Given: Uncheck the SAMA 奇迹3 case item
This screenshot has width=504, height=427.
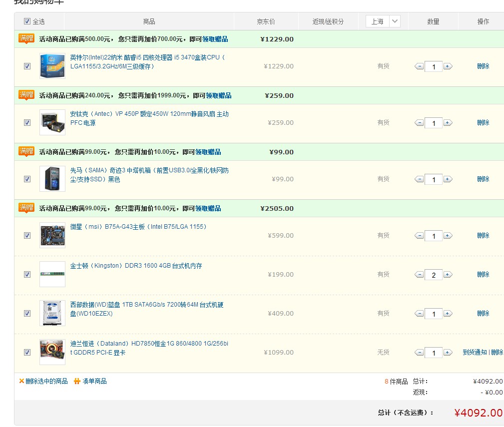Looking at the screenshot, I should coord(27,179).
